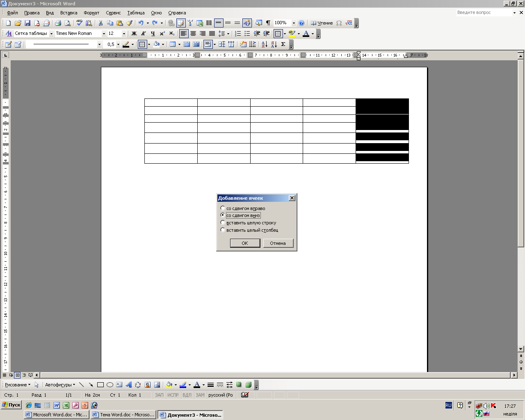Click the Table AutoFormat icon
525x420 pixels.
243,44
